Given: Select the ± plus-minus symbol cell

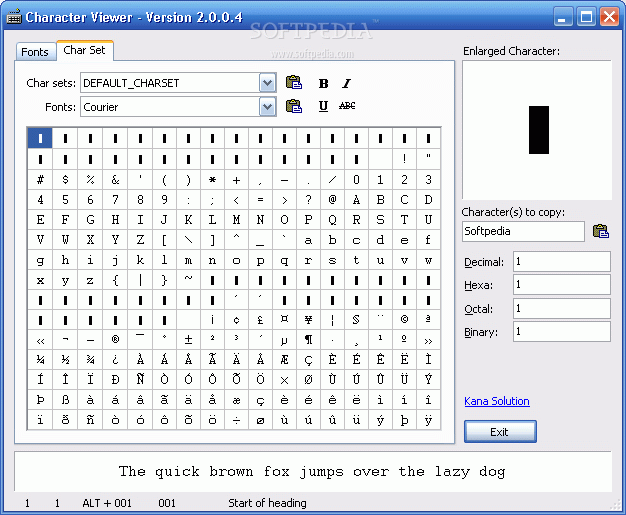Looking at the screenshot, I should [x=188, y=340].
